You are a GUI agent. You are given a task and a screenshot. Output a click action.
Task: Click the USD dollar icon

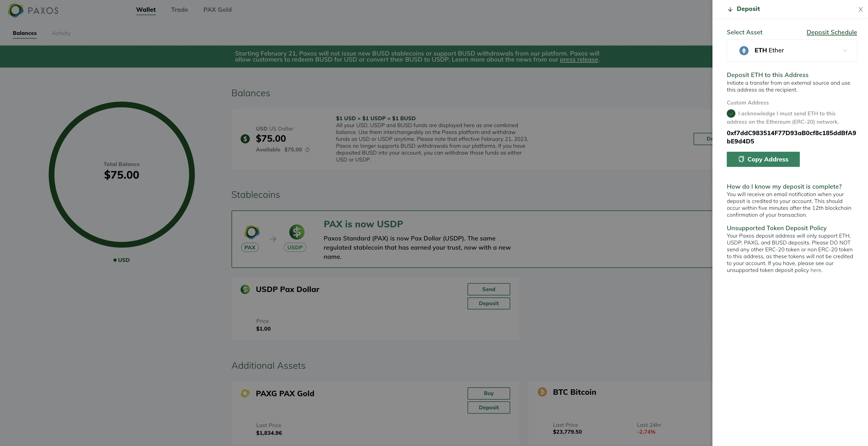(x=245, y=139)
